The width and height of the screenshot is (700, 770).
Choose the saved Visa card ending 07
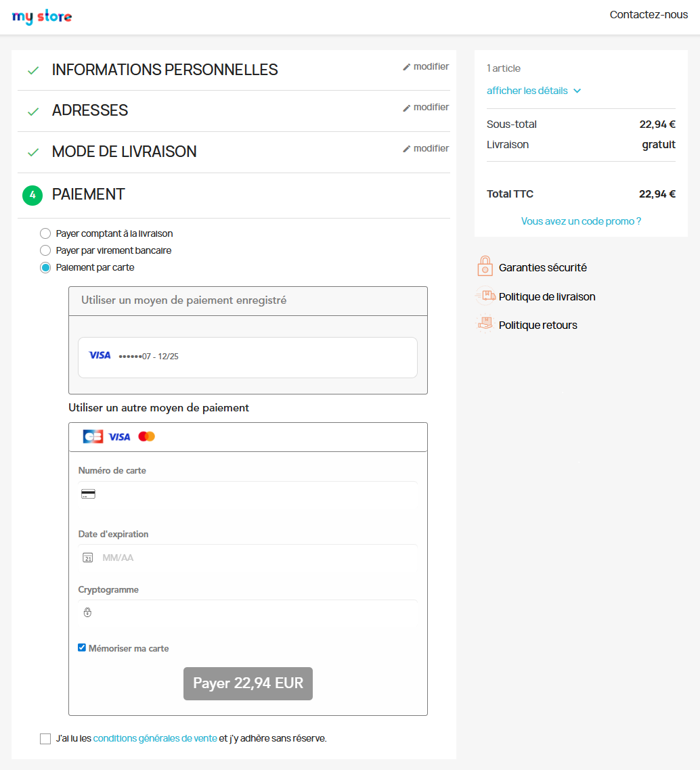pyautogui.click(x=248, y=357)
